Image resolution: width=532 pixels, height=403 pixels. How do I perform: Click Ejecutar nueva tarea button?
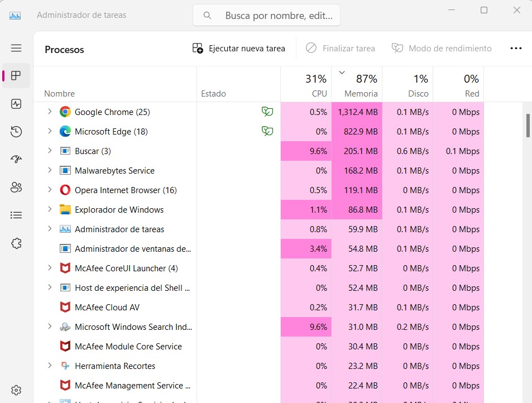click(239, 49)
